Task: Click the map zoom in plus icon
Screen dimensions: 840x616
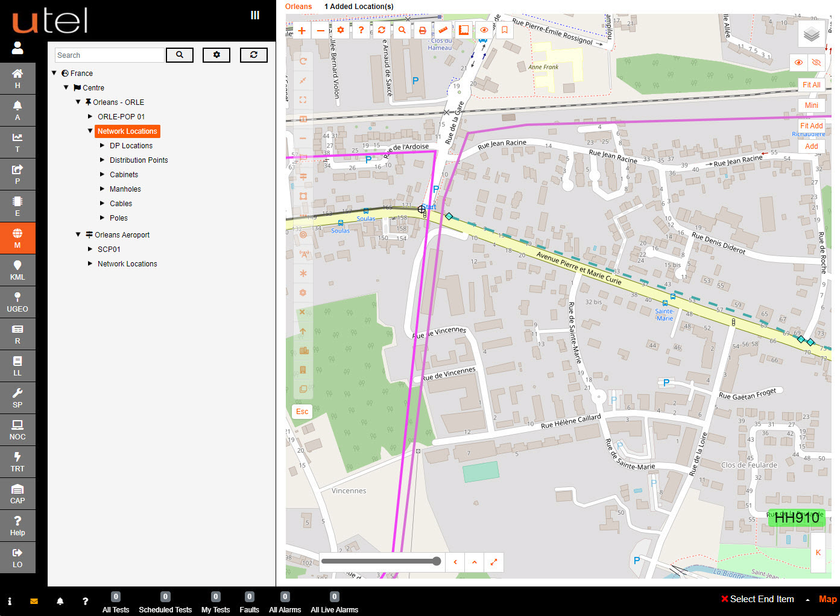Action: 302,30
